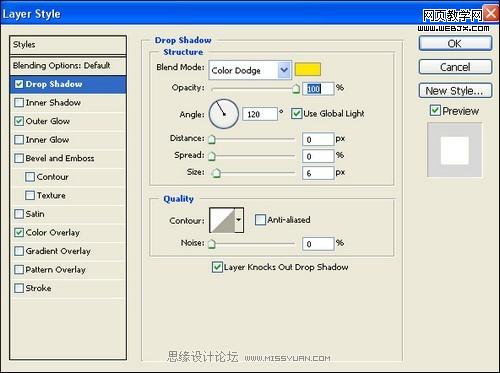Check the Satin checkbox
Screen dimensions: 500x373
[19, 214]
